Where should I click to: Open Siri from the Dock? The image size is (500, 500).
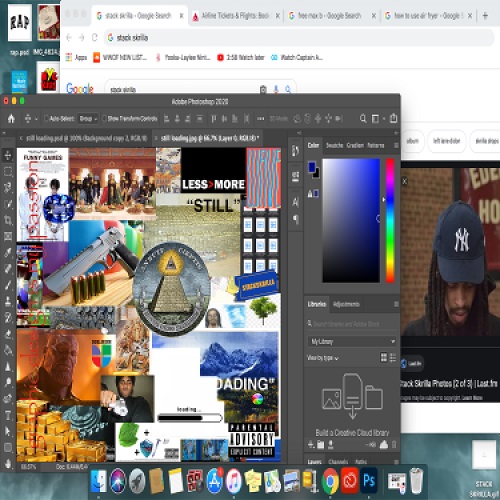118,481
